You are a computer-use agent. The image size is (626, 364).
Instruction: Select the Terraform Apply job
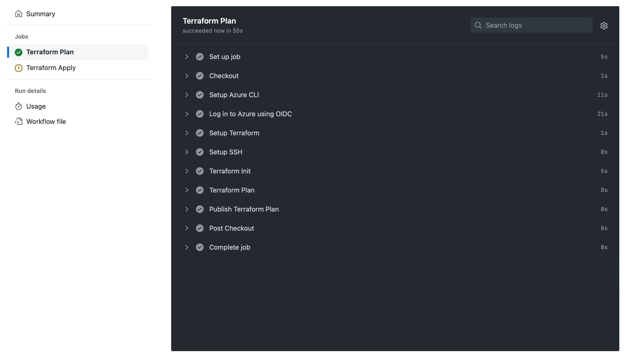tap(51, 68)
